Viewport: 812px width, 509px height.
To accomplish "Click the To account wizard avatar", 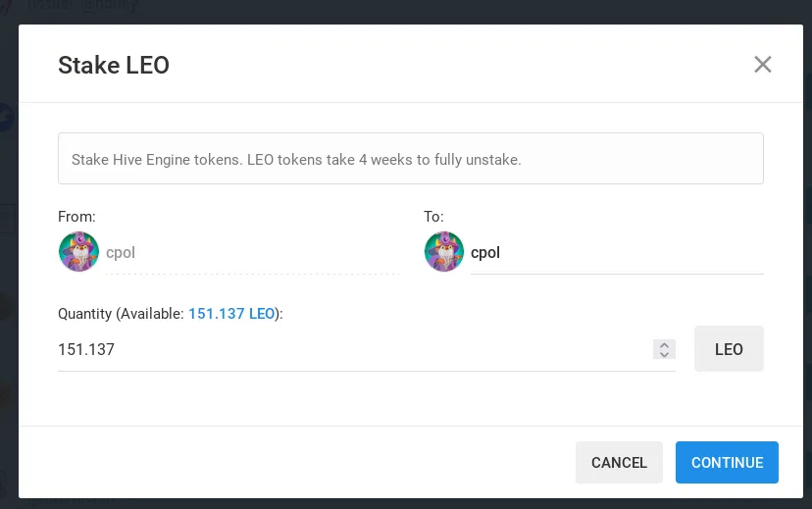I will (444, 252).
